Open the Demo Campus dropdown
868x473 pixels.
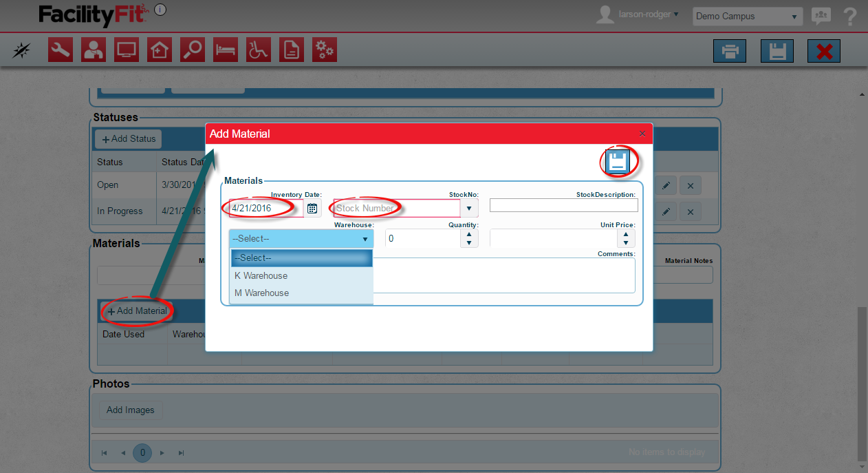[x=747, y=16]
